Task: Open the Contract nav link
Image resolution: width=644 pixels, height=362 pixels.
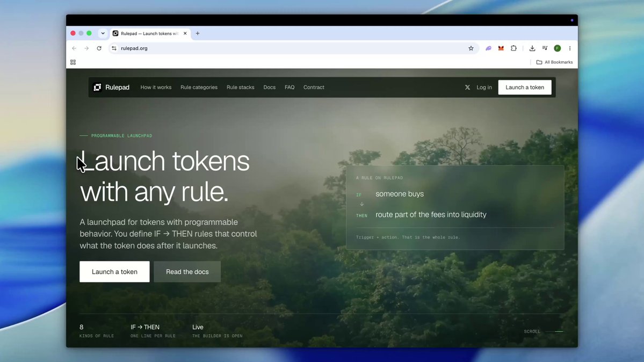Action: click(314, 87)
